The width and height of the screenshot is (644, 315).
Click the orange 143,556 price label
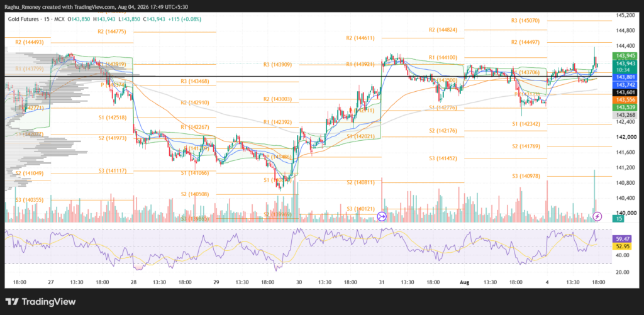pyautogui.click(x=624, y=100)
